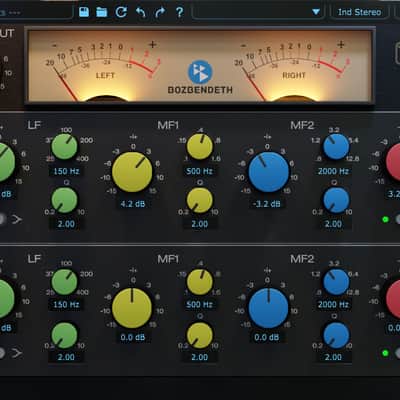Click the -3.2 dB MF2 gain value field
Image resolution: width=400 pixels, height=400 pixels.
coord(267,204)
